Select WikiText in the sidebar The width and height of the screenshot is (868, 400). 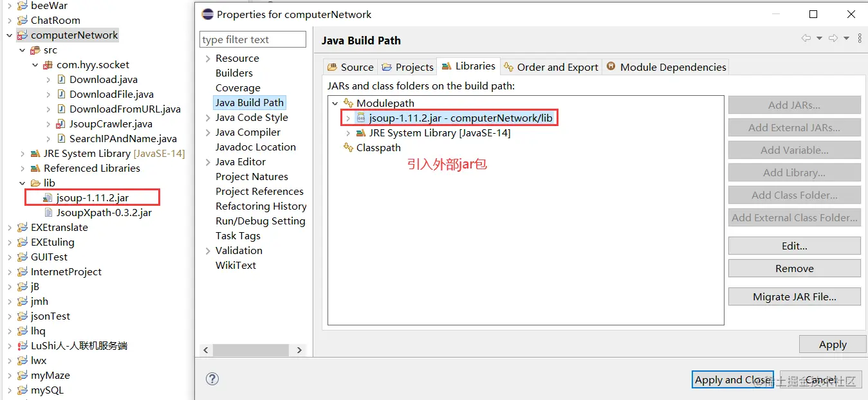[235, 266]
